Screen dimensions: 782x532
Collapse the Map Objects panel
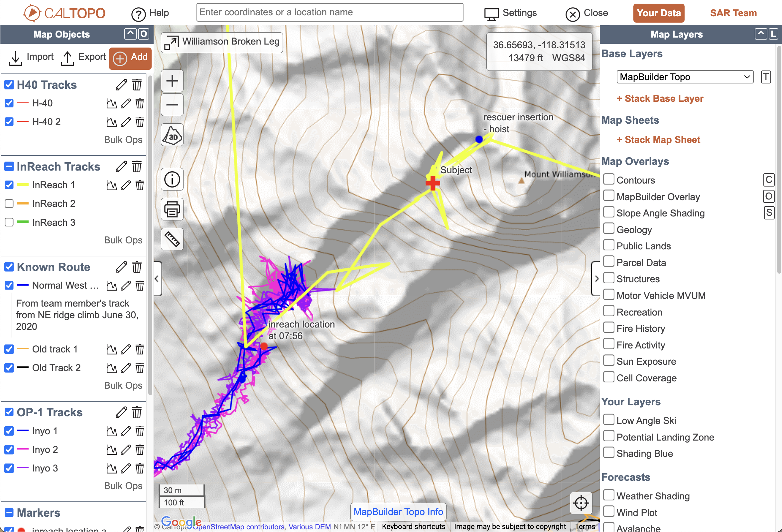(130, 34)
